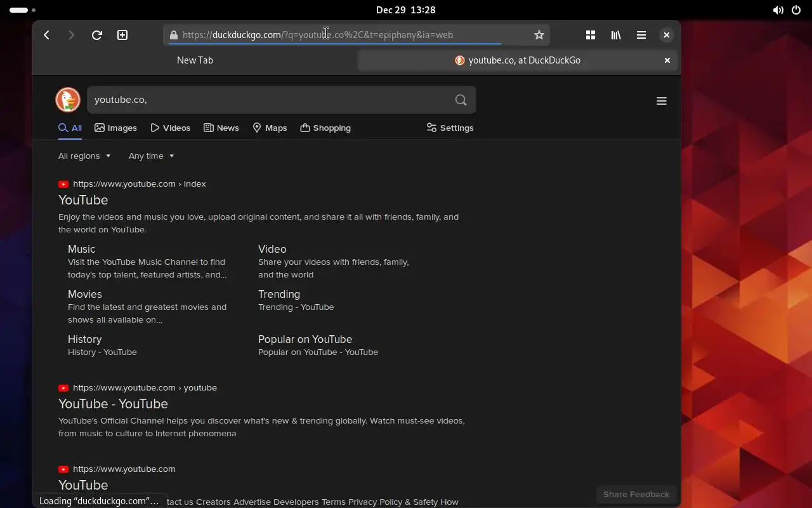Expand the Any time filter dropdown

151,156
